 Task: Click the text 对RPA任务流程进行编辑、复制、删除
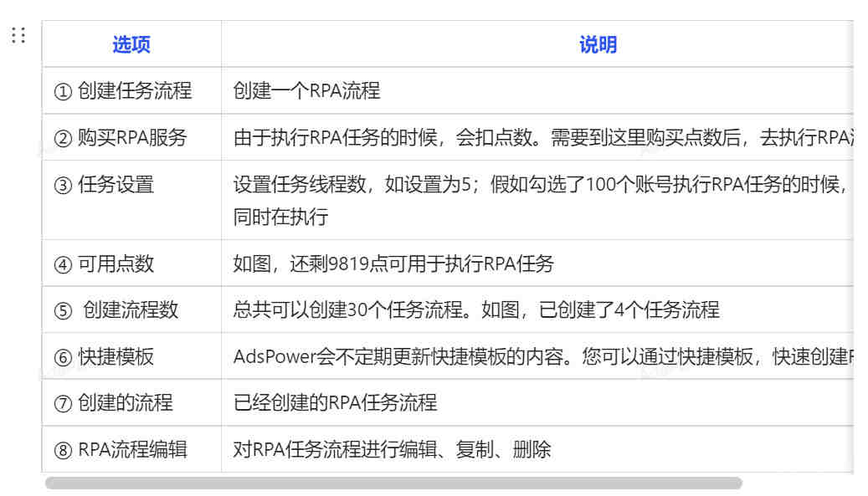tap(392, 449)
